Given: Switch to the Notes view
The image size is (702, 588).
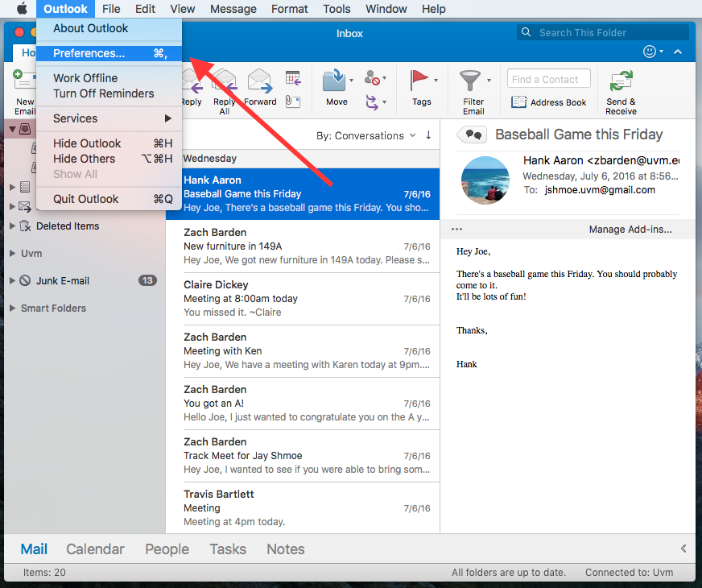Looking at the screenshot, I should tap(286, 549).
